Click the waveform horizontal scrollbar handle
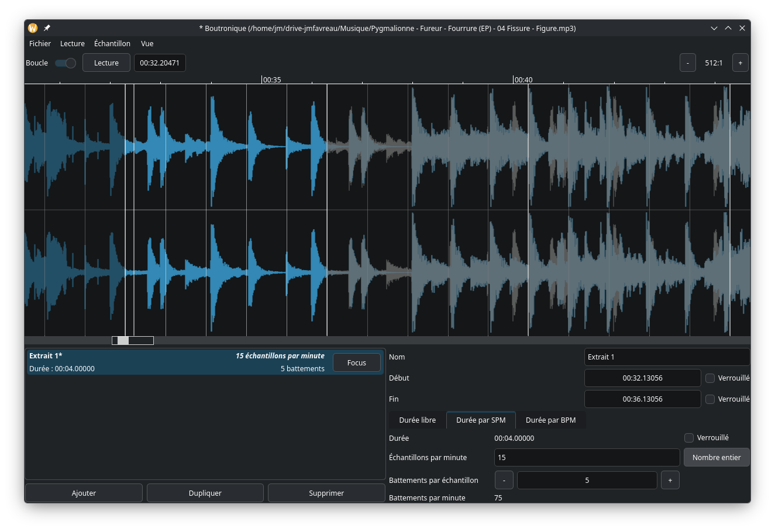 tap(133, 340)
